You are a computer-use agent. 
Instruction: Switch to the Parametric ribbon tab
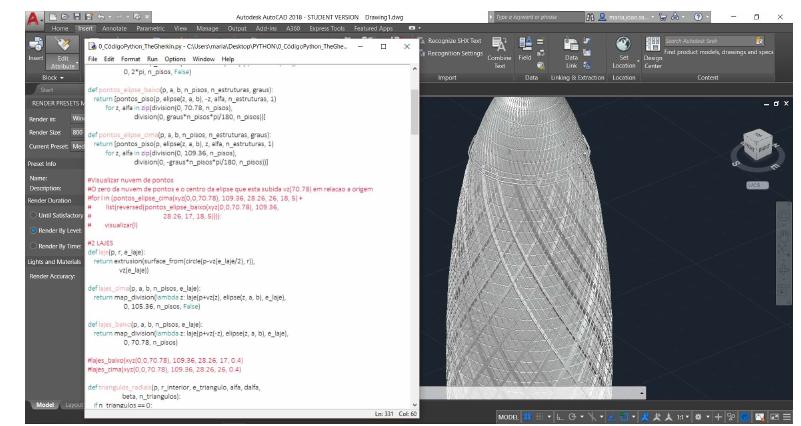pos(150,29)
